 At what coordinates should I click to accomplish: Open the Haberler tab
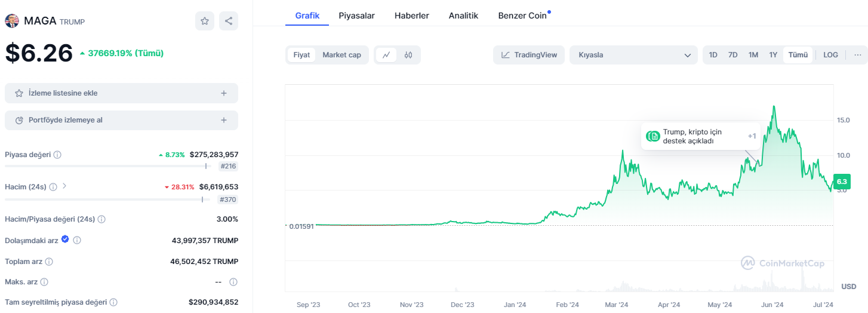[x=412, y=16]
